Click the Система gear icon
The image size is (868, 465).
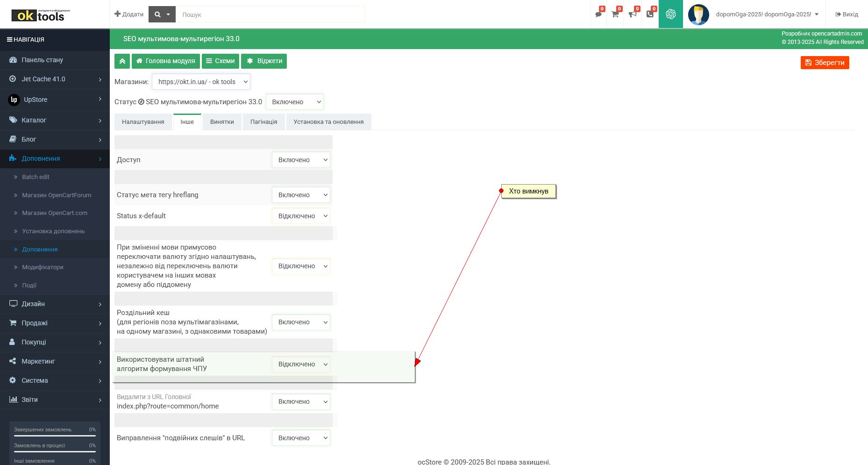coord(13,380)
